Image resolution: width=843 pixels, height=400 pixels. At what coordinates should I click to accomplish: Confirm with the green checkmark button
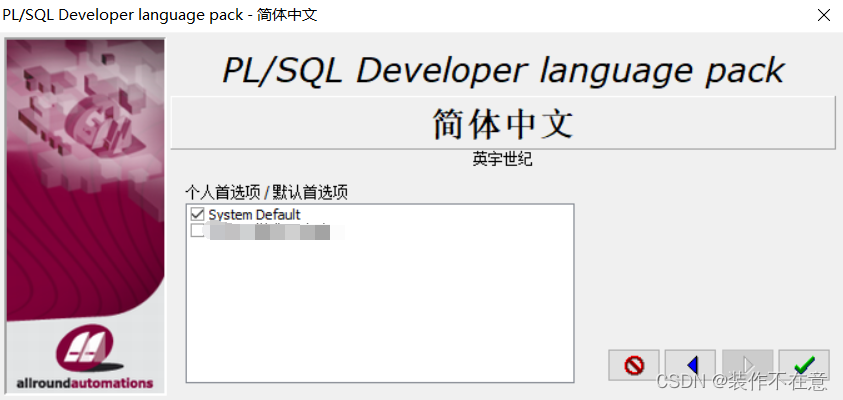(x=804, y=366)
